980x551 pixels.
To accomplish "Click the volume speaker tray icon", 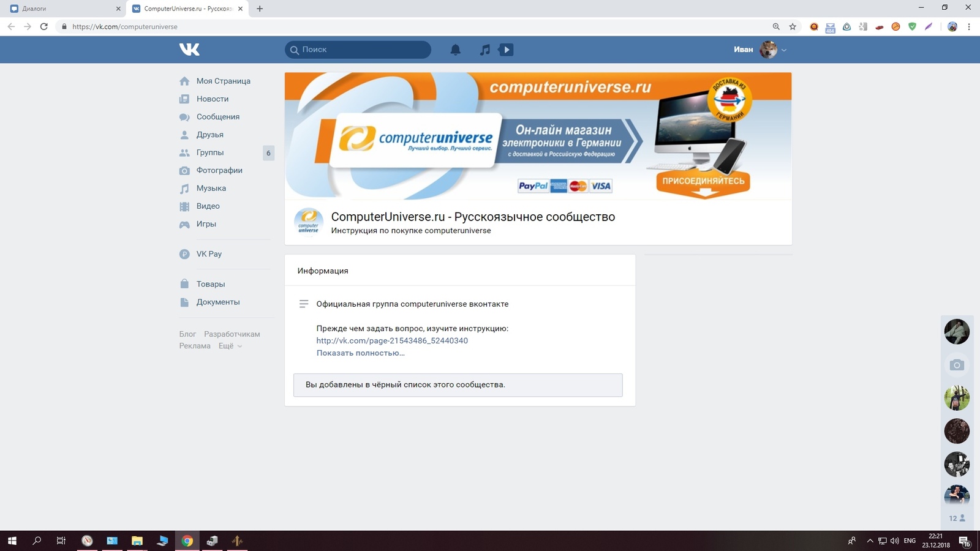I will point(894,541).
